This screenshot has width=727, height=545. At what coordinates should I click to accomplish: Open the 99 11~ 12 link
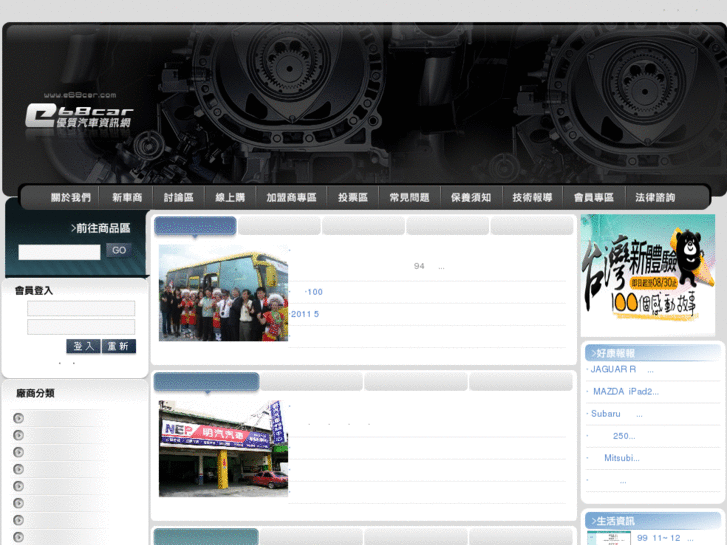coord(665,538)
